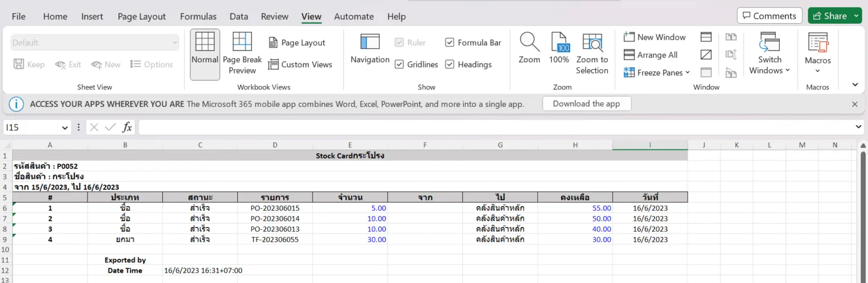Open the Navigation pane
The width and height of the screenshot is (868, 283).
coord(370,49)
